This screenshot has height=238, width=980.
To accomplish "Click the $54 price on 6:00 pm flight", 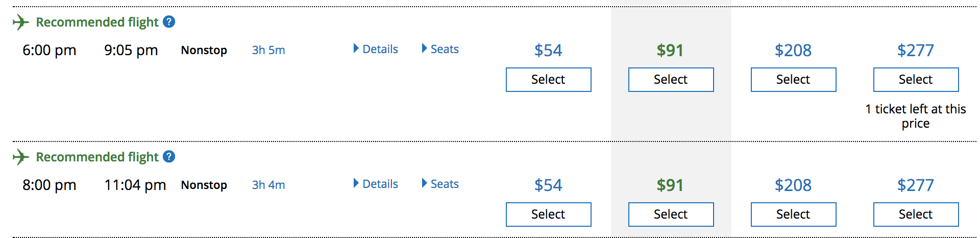I will click(548, 50).
